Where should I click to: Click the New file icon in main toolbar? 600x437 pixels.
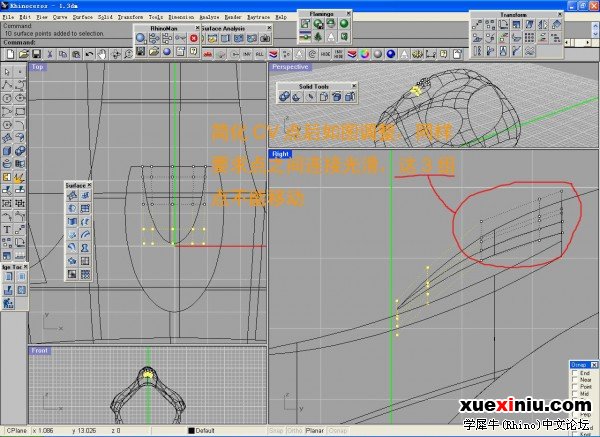[10, 54]
